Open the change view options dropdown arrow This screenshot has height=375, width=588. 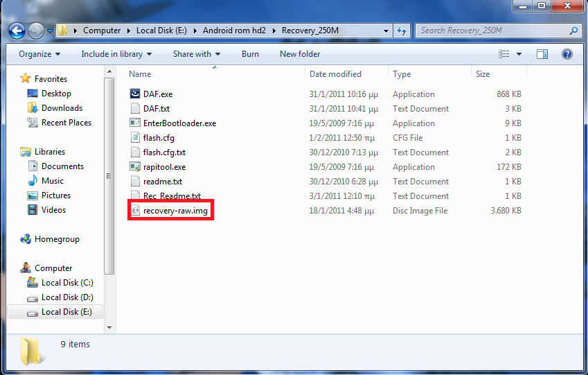[519, 54]
